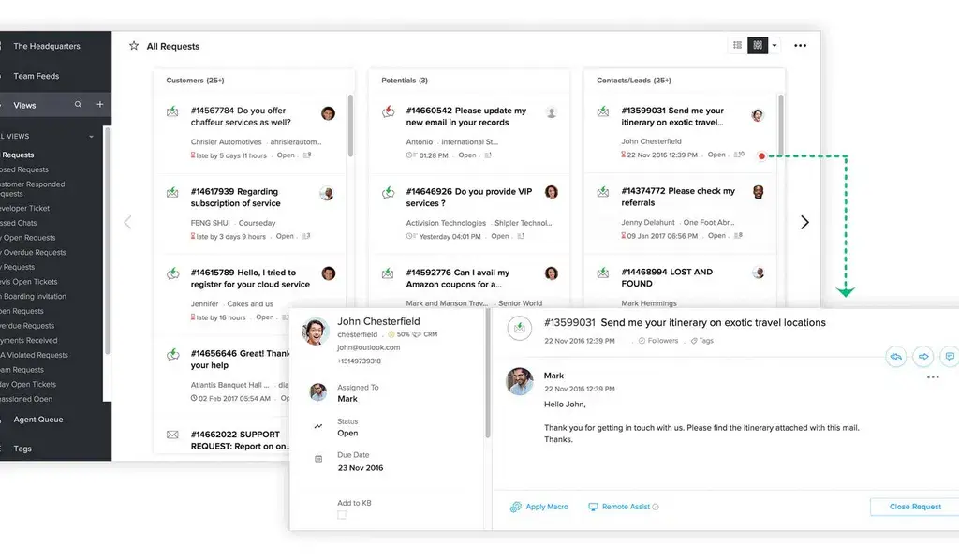The image size is (959, 560).
Task: Click the email icon beside #13599031 title
Action: pyautogui.click(x=519, y=329)
